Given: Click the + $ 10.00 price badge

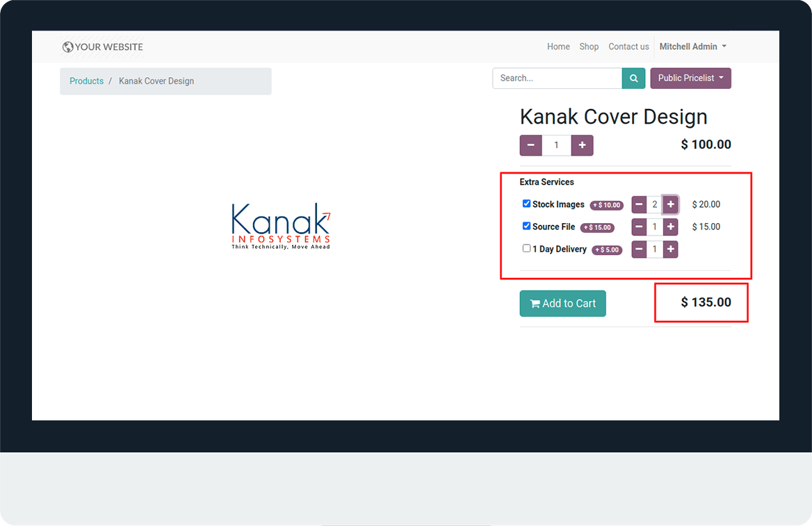Looking at the screenshot, I should pyautogui.click(x=606, y=205).
